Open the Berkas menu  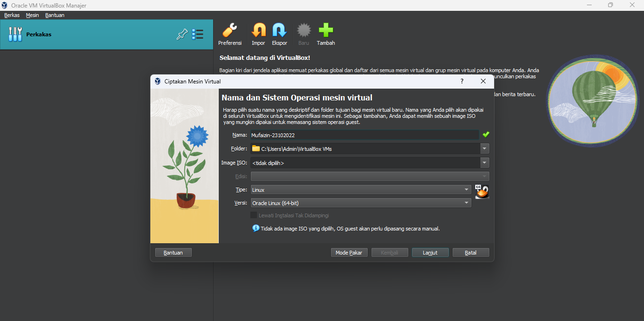12,15
